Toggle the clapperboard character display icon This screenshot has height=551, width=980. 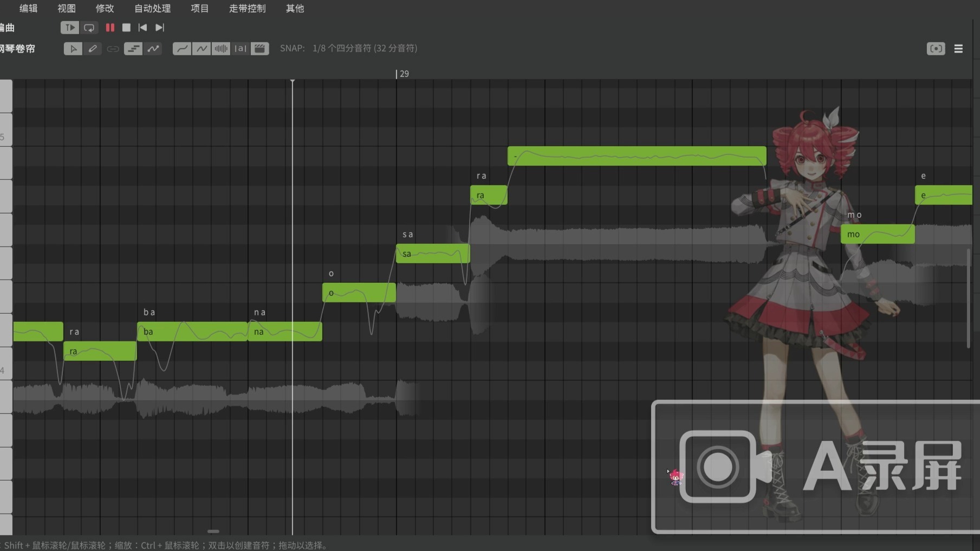[x=260, y=49]
